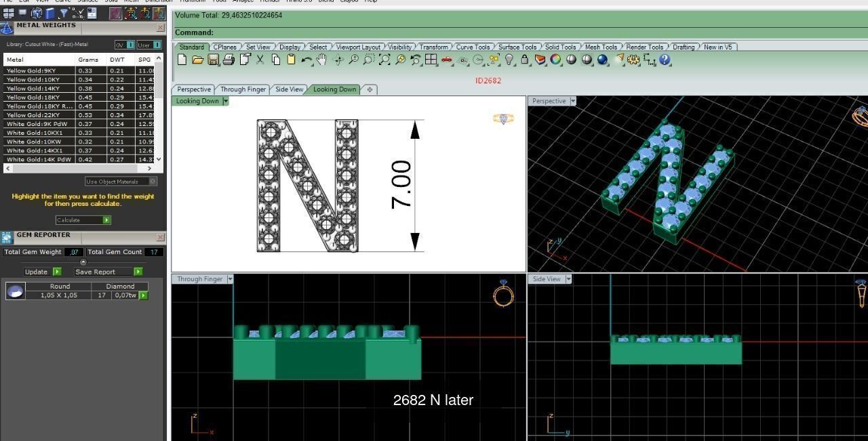
Task: Click the Total Gem Weight value
Action: coord(74,252)
